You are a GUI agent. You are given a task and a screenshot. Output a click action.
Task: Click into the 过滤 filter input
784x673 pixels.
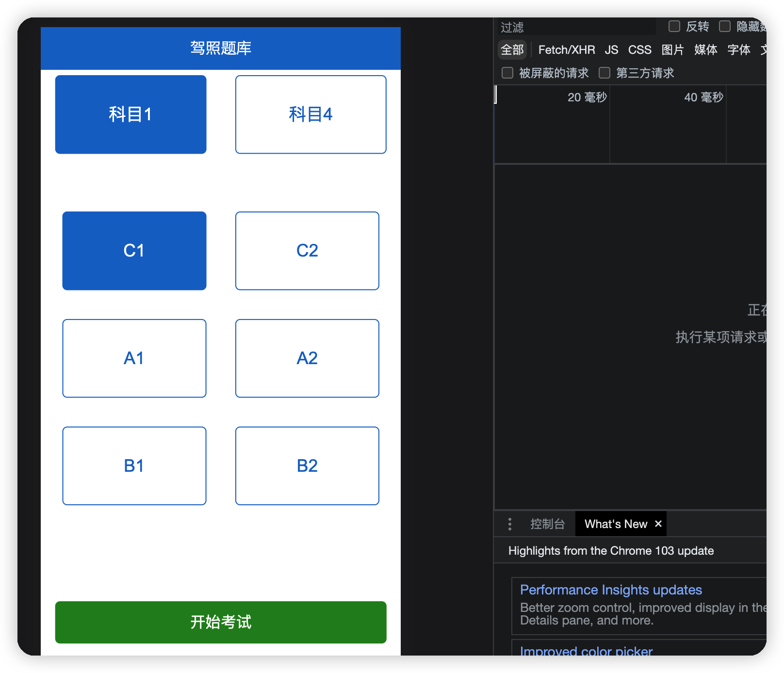pyautogui.click(x=576, y=27)
